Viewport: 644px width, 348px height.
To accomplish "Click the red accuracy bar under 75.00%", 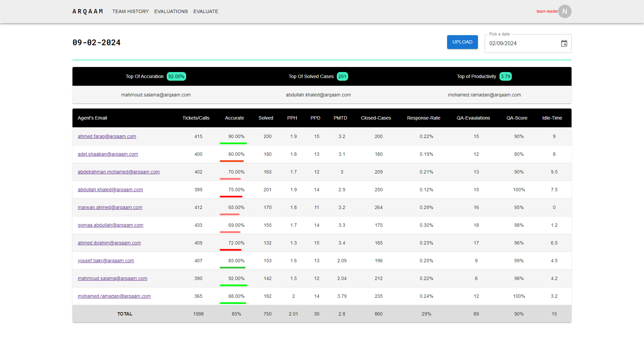I will (x=231, y=197).
